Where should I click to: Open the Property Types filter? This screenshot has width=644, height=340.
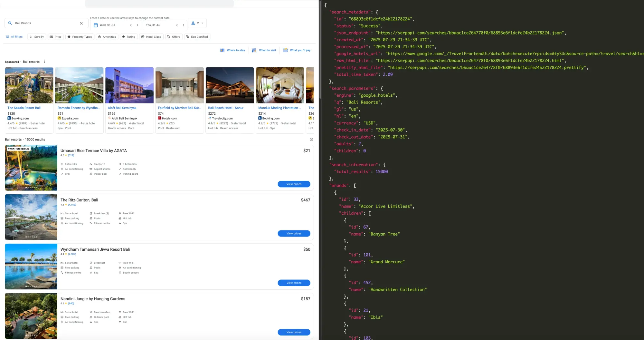pos(80,37)
